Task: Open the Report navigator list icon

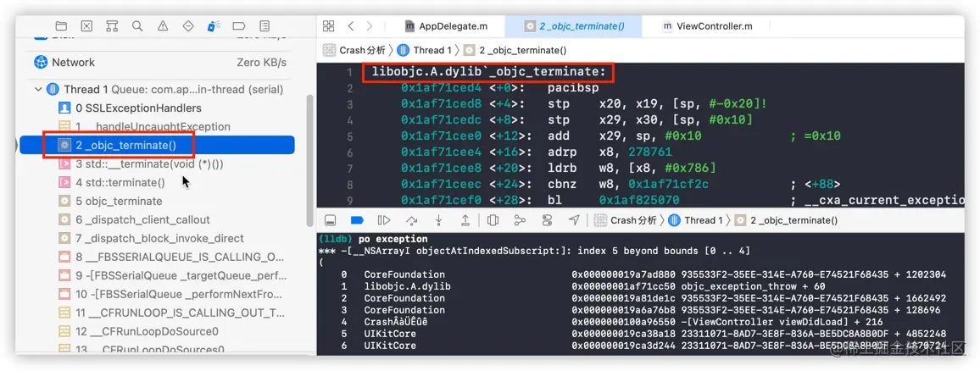Action: 265,25
